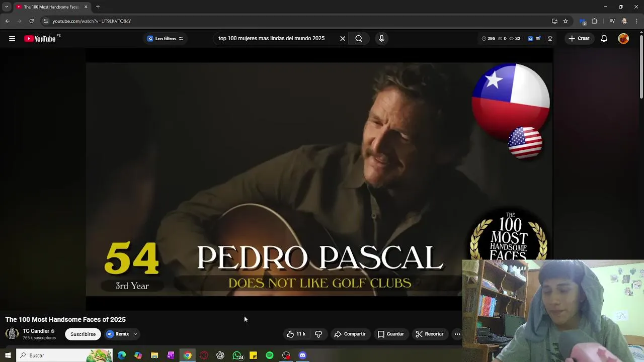Click the taskbar Buscar search box
644x362 pixels.
64,355
